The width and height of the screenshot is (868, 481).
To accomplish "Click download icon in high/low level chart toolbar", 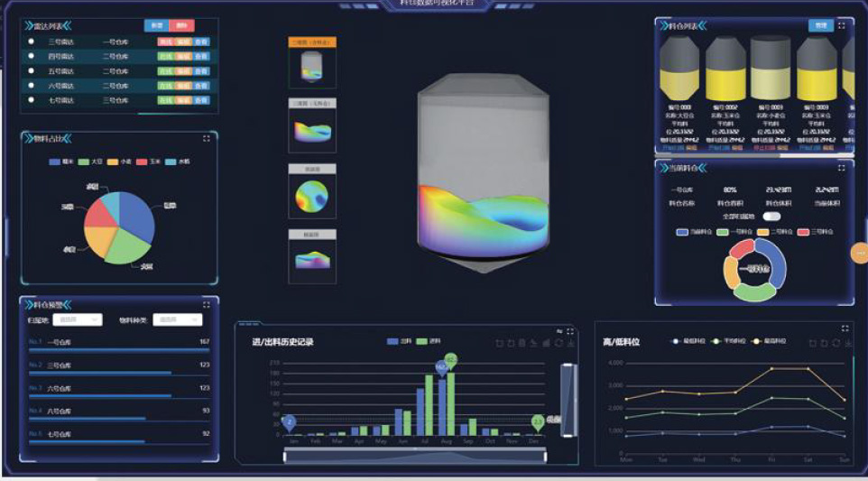I will pos(847,343).
